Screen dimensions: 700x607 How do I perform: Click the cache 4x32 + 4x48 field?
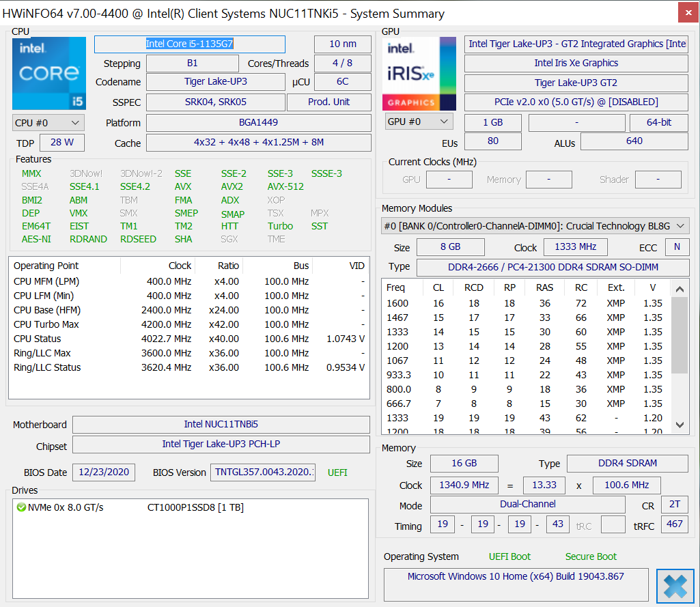coord(258,143)
